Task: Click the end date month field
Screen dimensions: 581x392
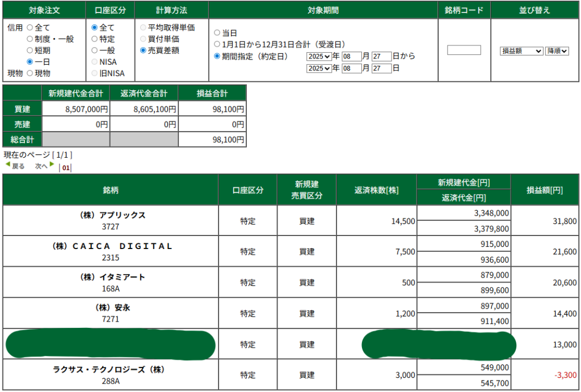Action: click(352, 69)
